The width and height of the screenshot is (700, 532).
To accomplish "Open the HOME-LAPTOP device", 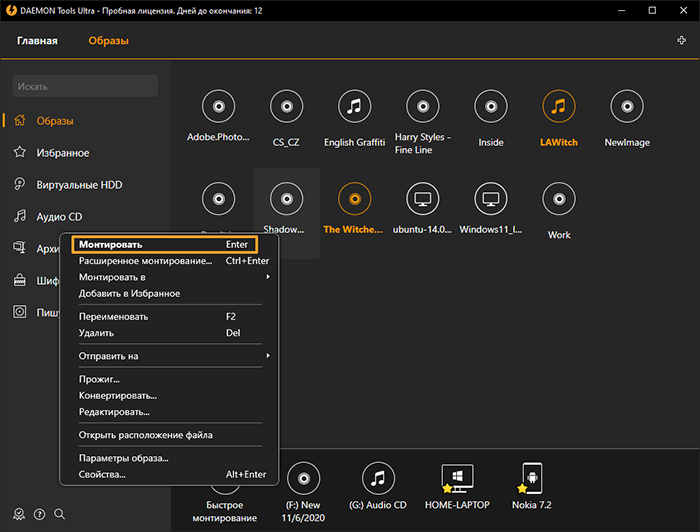I will click(457, 478).
